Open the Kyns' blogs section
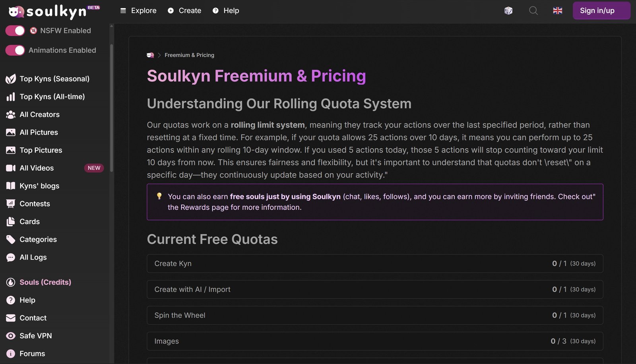636x364 pixels. tap(39, 186)
